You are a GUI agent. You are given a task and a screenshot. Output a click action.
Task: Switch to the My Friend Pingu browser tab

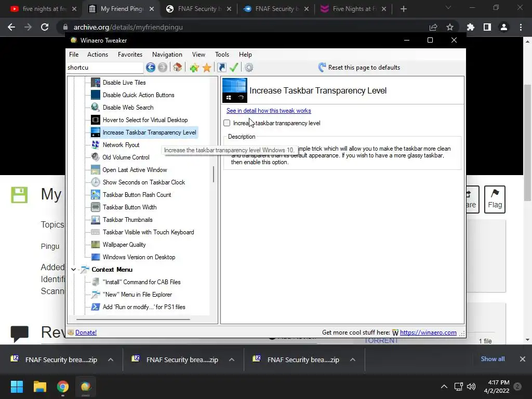(121, 9)
